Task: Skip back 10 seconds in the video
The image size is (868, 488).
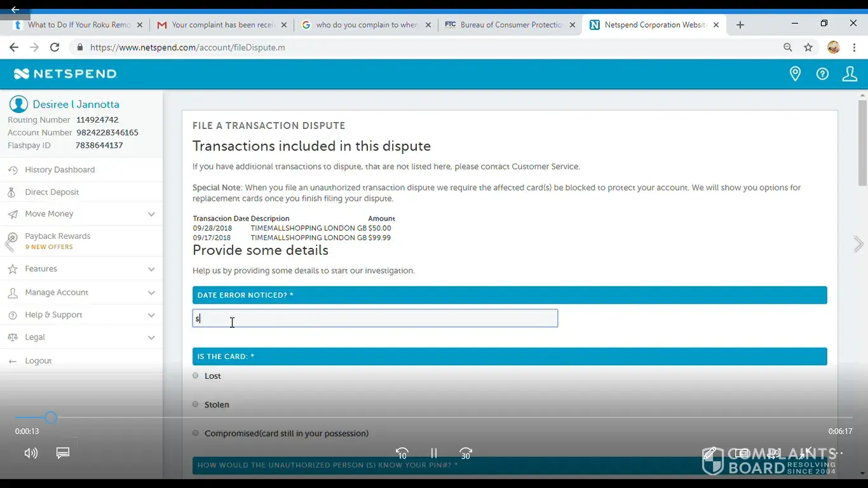Action: [x=402, y=453]
